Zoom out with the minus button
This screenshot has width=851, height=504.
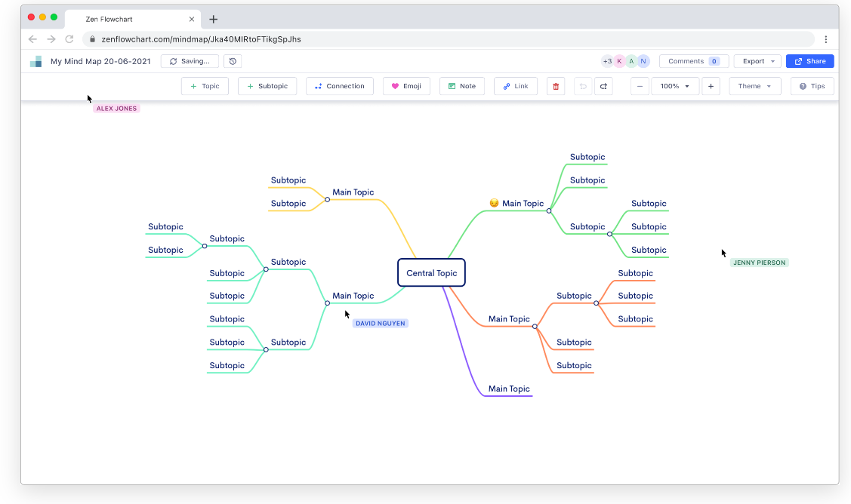coord(640,86)
